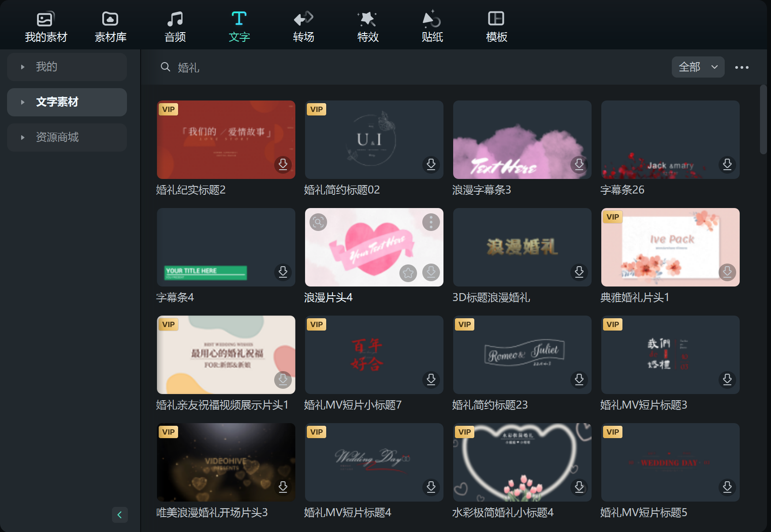Open the 特效 effects panel
This screenshot has width=771, height=532.
(x=367, y=25)
